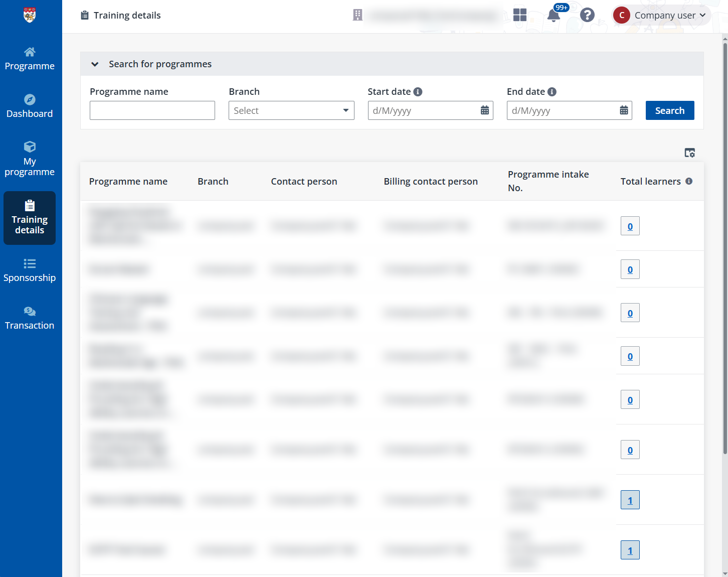The width and height of the screenshot is (728, 577).
Task: Open the Transaction sidebar item
Action: (x=30, y=318)
